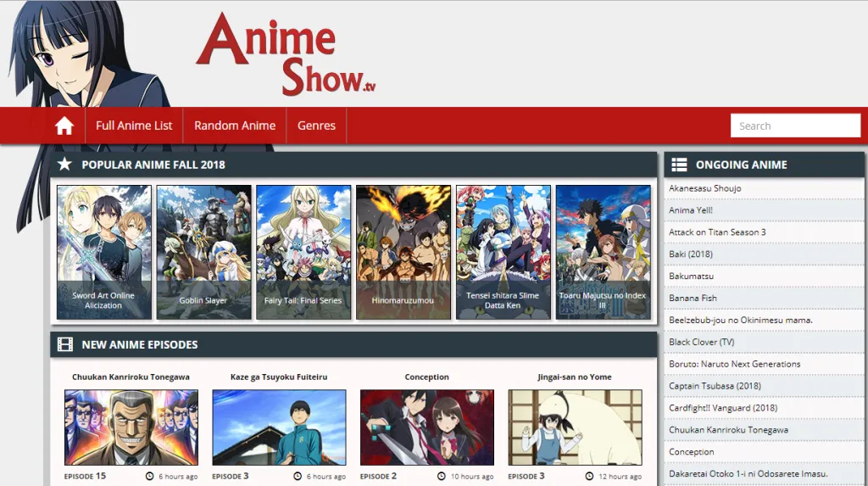Image resolution: width=868 pixels, height=486 pixels.
Task: Open Kaze ga Tsuyoku Fuiteiru episode title link
Action: coord(278,377)
